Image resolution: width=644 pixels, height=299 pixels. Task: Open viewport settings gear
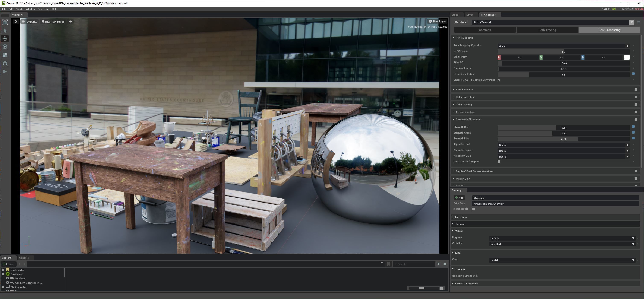coord(16,22)
